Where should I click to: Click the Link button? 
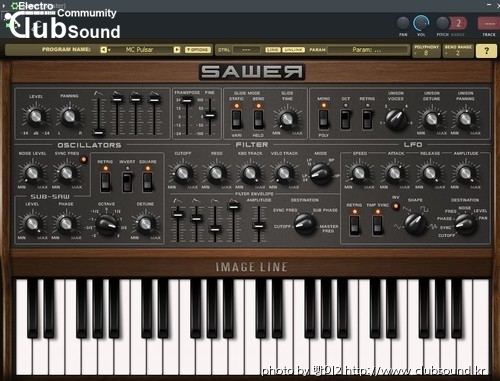pyautogui.click(x=273, y=50)
